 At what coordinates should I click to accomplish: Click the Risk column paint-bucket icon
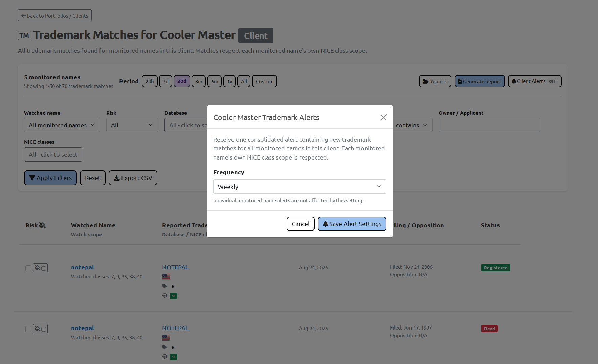click(x=42, y=225)
